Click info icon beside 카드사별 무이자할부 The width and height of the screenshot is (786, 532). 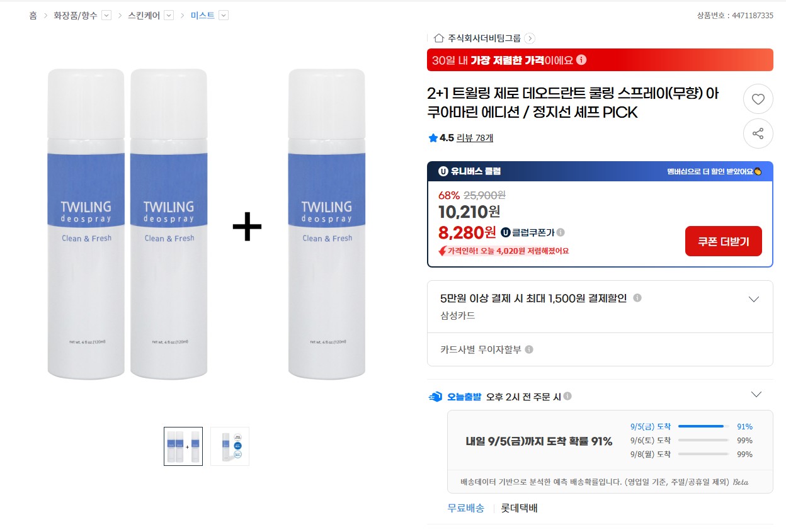[529, 349]
